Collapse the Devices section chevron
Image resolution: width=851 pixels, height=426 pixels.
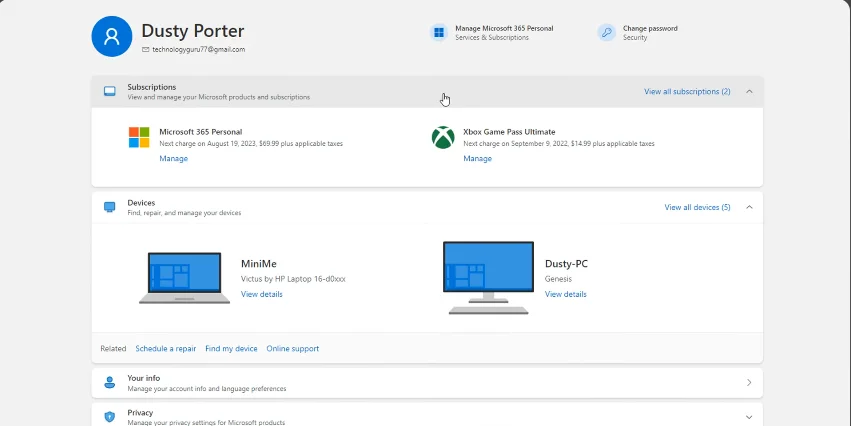click(749, 207)
